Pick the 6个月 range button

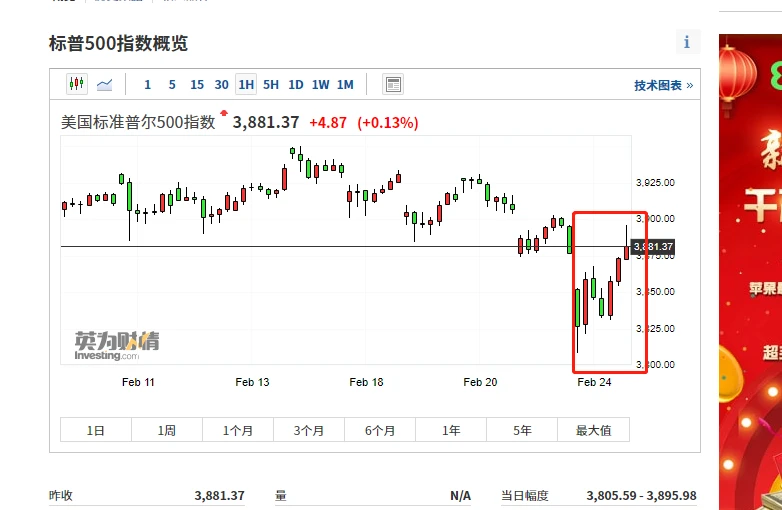point(380,430)
